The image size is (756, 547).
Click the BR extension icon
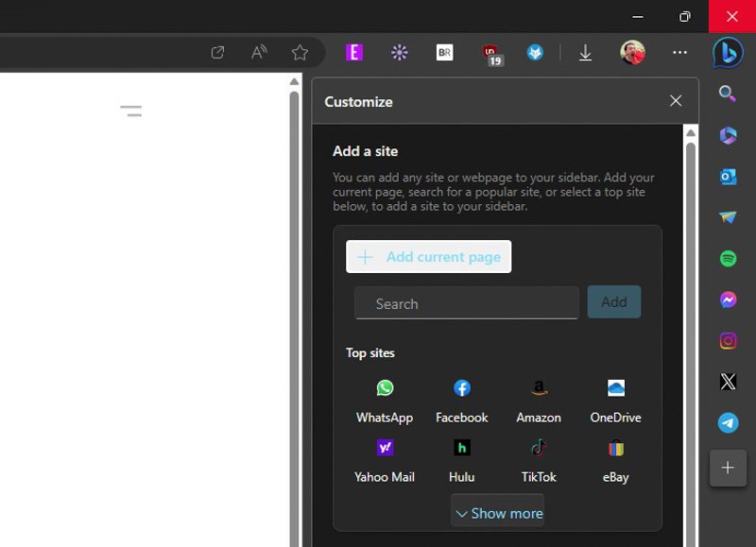click(x=444, y=52)
